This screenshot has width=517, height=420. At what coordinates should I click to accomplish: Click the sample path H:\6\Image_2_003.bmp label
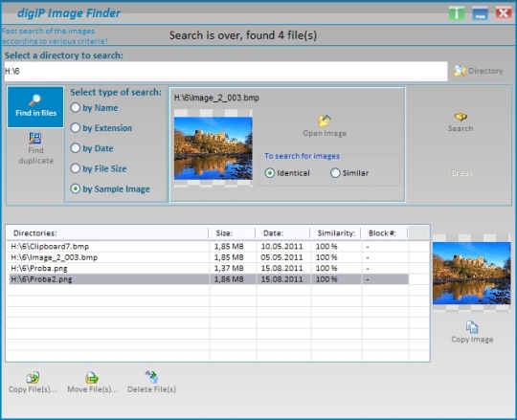(216, 98)
